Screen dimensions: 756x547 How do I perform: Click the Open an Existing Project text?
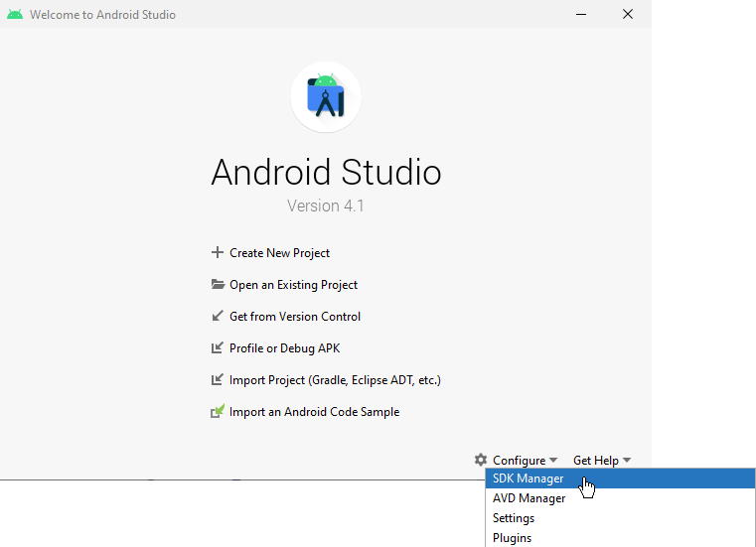[293, 285]
